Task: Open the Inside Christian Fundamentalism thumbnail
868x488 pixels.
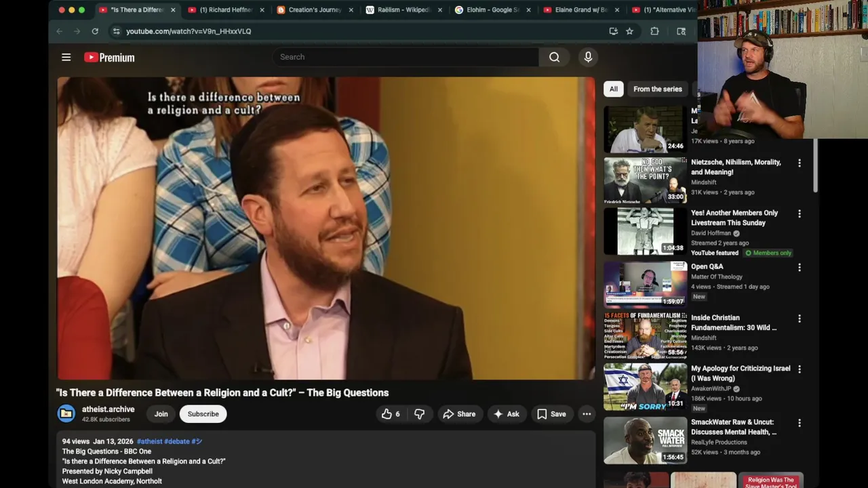Action: coord(645,335)
